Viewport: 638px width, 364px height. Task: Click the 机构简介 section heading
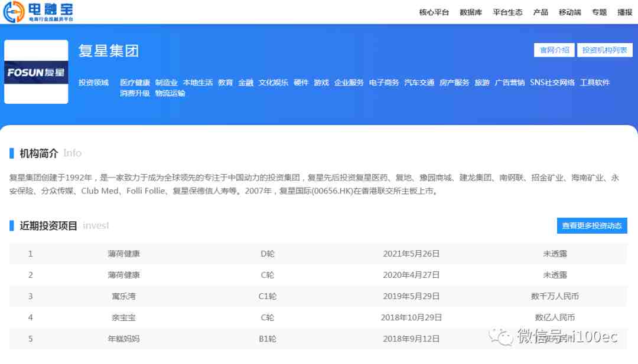pyautogui.click(x=39, y=153)
